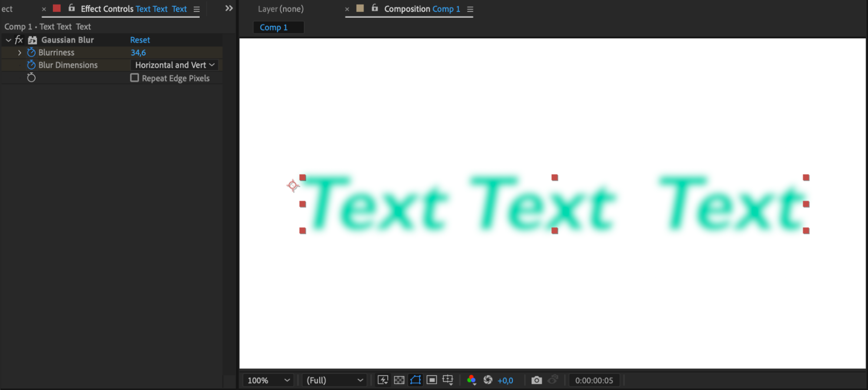Viewport: 868px width, 390px height.
Task: Close the Effect Controls tab
Action: click(x=44, y=9)
